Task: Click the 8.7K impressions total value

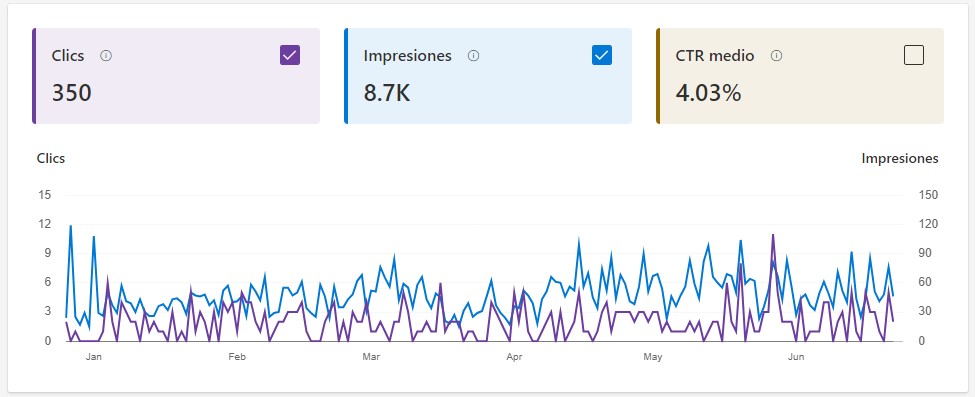Action: (x=387, y=93)
